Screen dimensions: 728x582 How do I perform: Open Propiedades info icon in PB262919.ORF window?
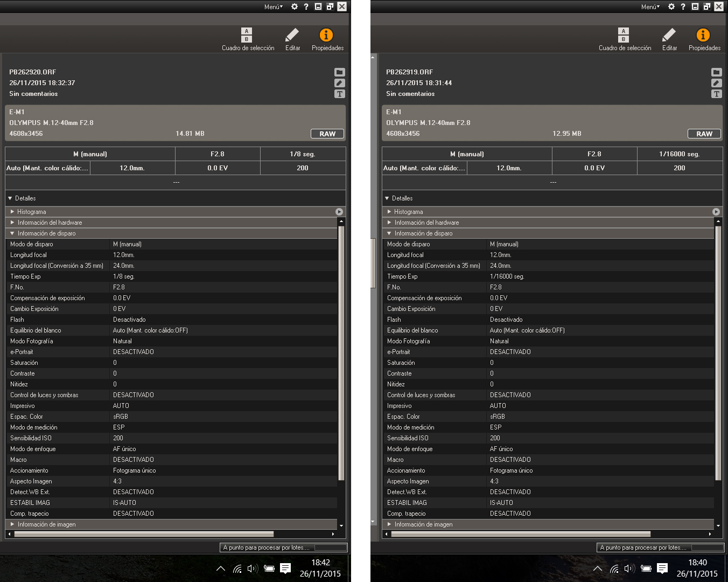click(x=704, y=39)
